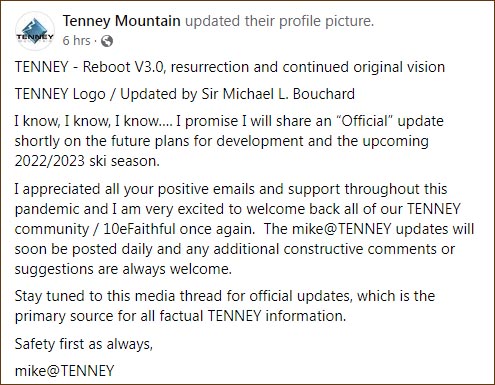Viewport: 495px width, 385px height.
Task: Click 'suggestions are always welcome.' line
Action: [x=123, y=269]
